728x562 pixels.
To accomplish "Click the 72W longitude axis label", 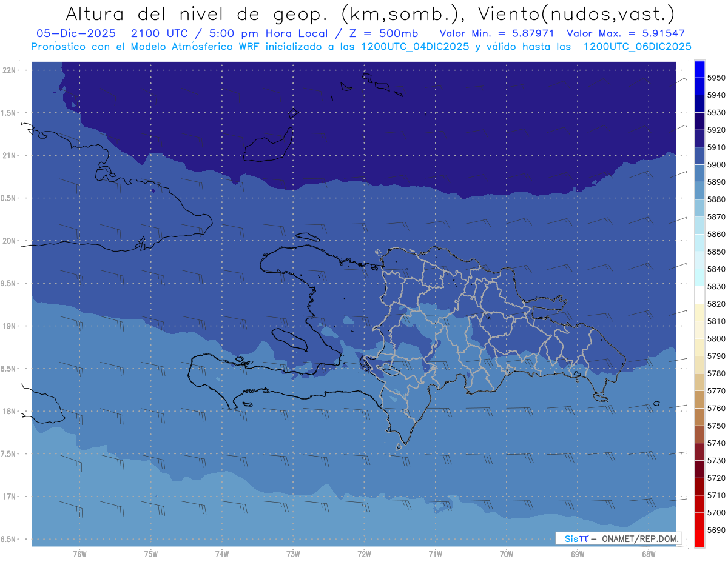I will tap(364, 554).
